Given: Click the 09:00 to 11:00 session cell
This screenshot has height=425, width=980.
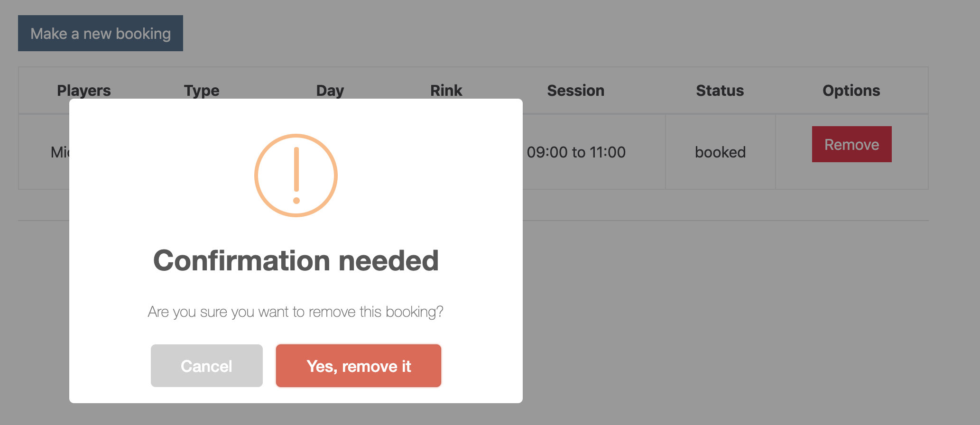Looking at the screenshot, I should 576,152.
